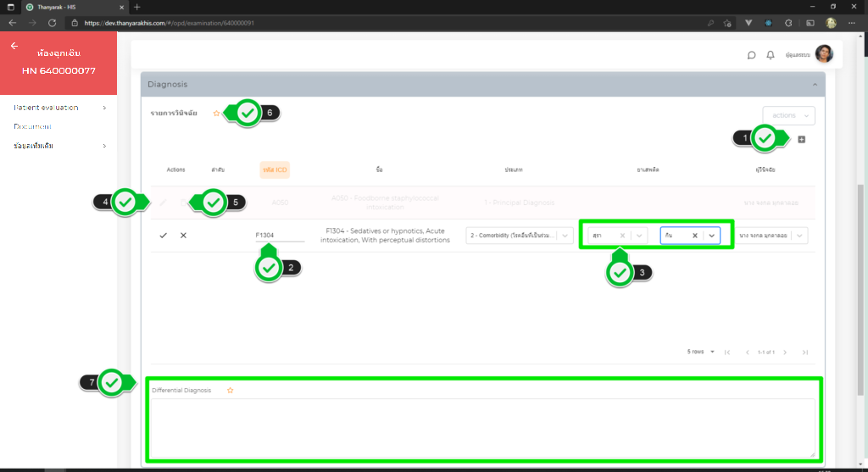The width and height of the screenshot is (868, 472).
Task: Collapse the Diagnosis panel header
Action: click(x=813, y=85)
